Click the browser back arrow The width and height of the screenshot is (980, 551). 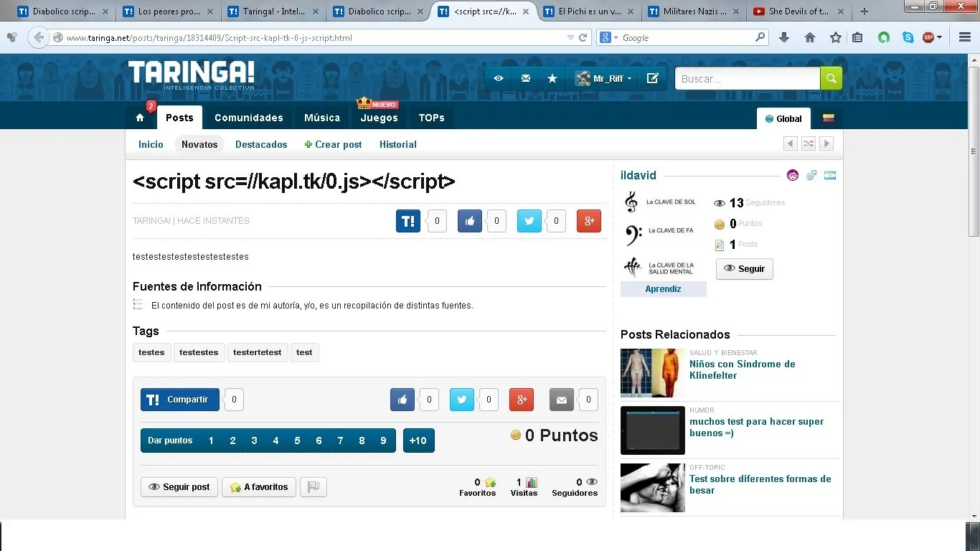pyautogui.click(x=39, y=38)
